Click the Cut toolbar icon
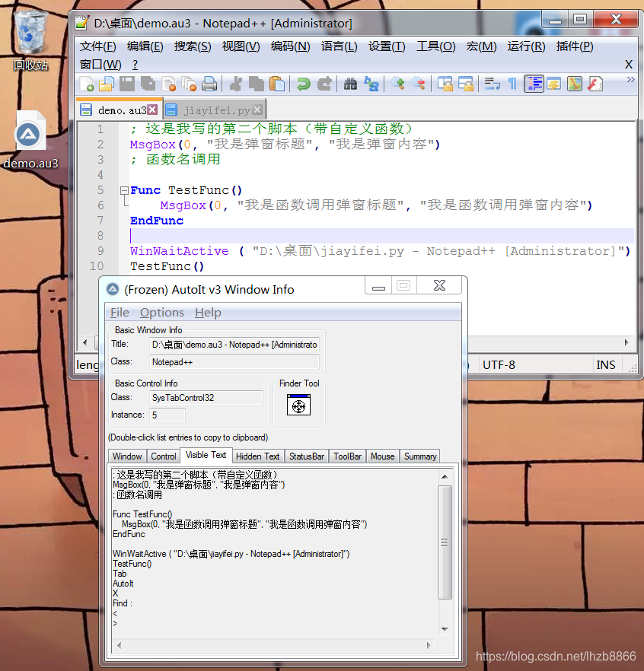 tap(236, 84)
